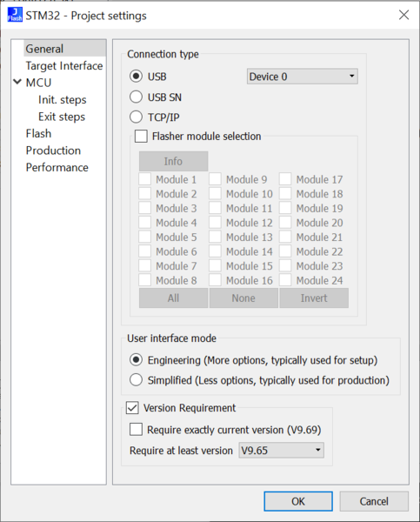Check the Module 2 checkbox
Screen dimensions: 420x522
(144, 193)
